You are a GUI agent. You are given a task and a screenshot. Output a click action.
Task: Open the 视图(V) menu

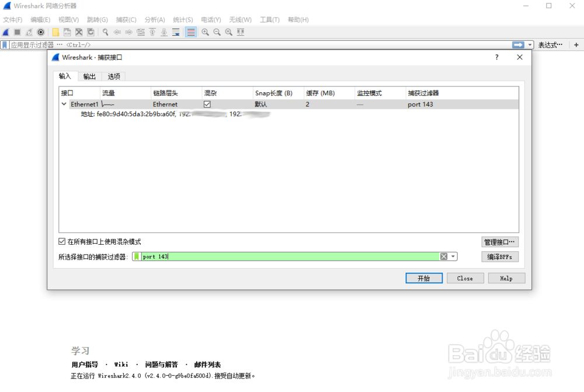point(68,20)
